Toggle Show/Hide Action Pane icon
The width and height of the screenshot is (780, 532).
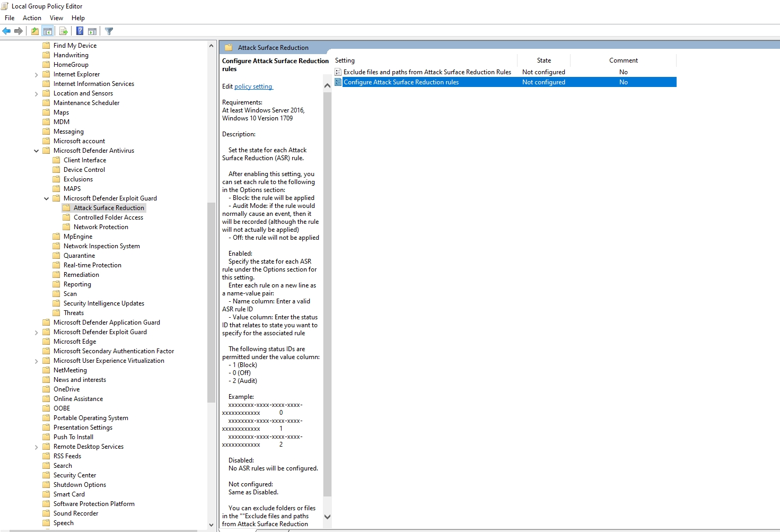92,31
